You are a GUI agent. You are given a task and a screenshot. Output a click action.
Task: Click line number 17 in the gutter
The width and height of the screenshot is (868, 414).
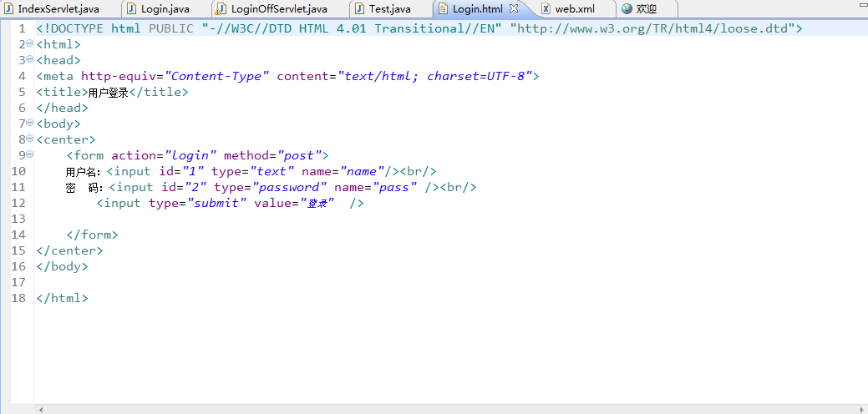coord(19,282)
